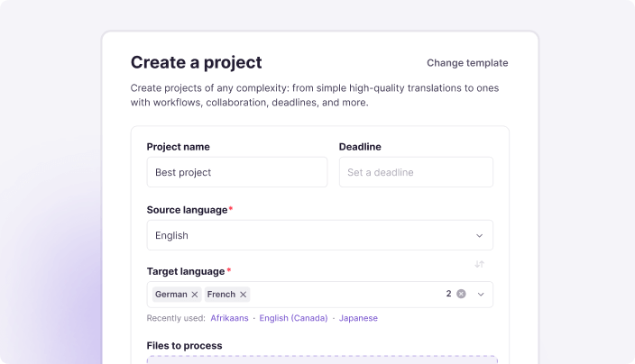Select the German tag text

(x=171, y=295)
